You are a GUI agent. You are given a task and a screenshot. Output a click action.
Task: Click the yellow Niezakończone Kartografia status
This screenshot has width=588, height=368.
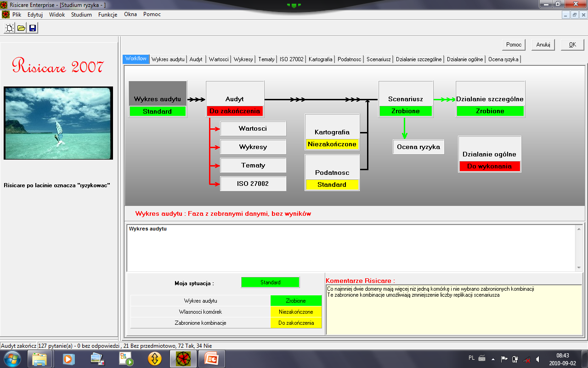[x=332, y=144]
